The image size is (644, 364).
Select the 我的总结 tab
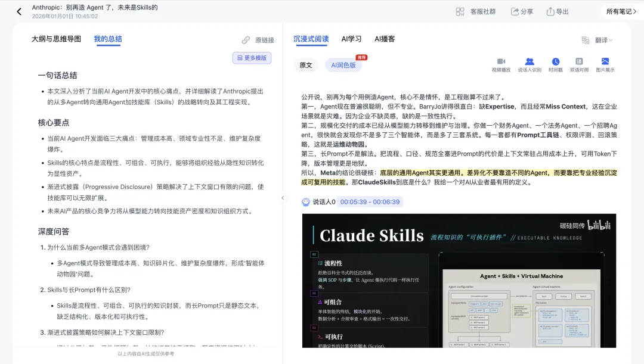click(x=108, y=39)
